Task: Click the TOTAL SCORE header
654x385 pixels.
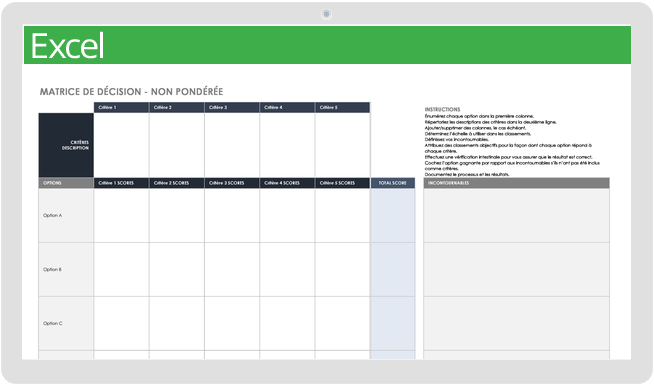Action: coord(392,183)
